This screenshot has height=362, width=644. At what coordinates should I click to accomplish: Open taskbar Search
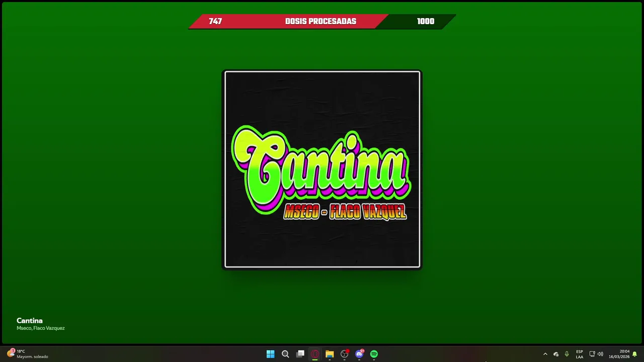click(x=285, y=354)
